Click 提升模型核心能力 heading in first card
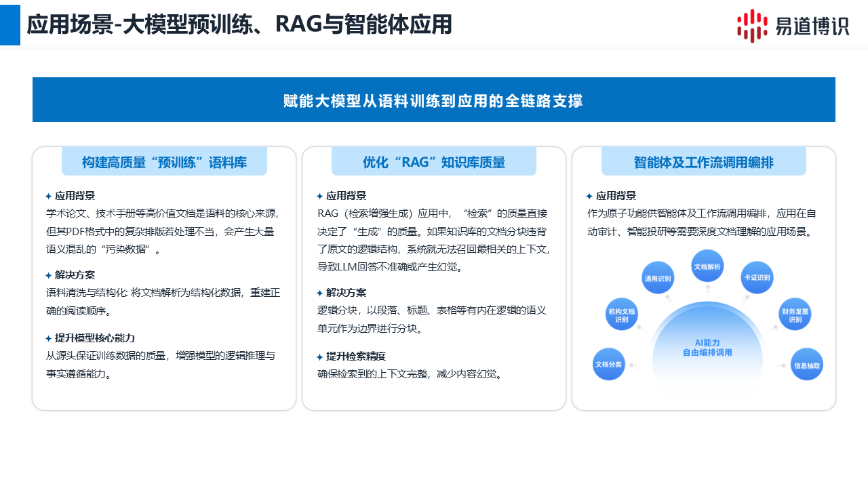The height and width of the screenshot is (488, 868). click(94, 338)
